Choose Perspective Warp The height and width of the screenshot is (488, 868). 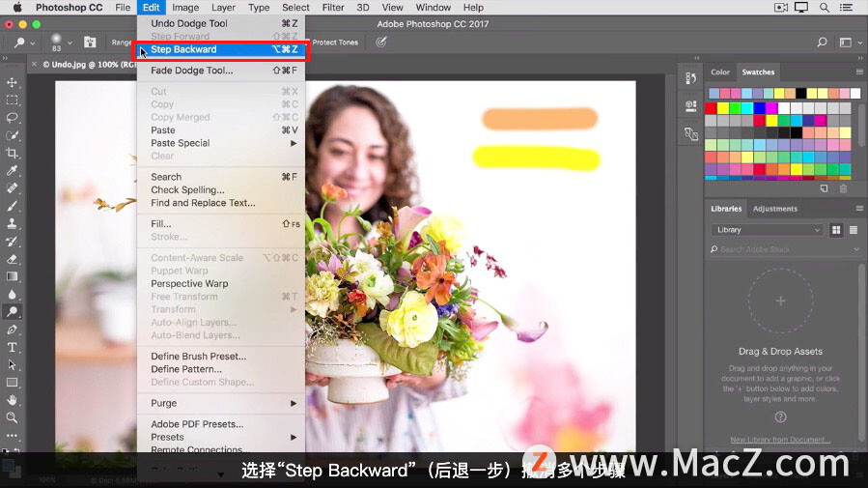[221, 283]
